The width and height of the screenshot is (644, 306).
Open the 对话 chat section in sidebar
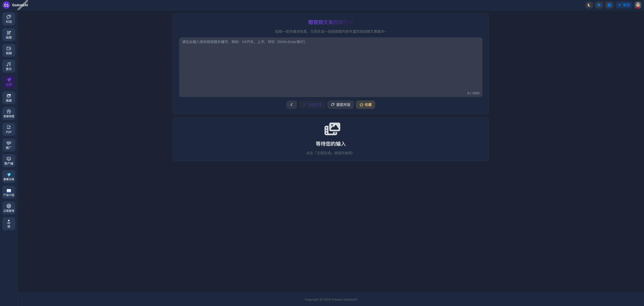coord(9,19)
